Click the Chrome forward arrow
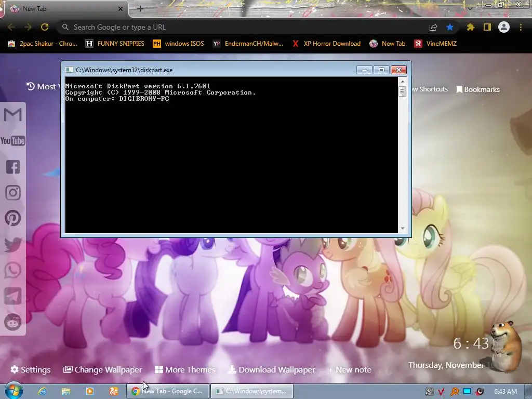Viewport: 532px width, 399px height. coord(28,27)
